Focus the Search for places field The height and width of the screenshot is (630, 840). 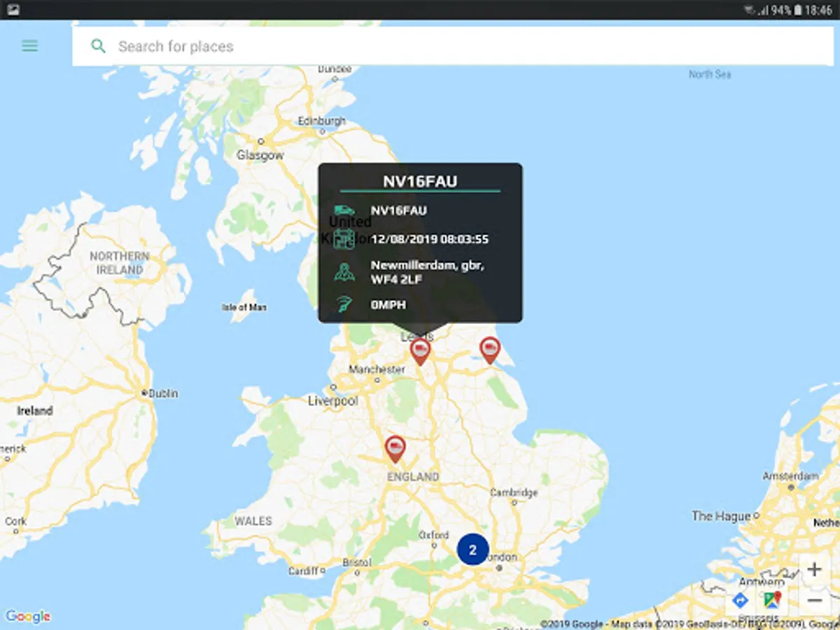(453, 46)
